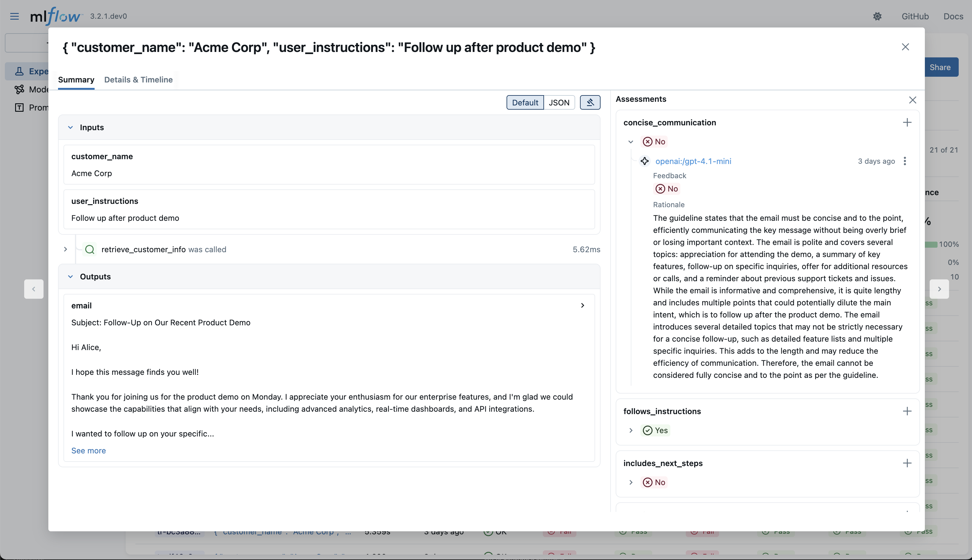
Task: Expand the follows_instructions Yes result
Action: (630, 430)
